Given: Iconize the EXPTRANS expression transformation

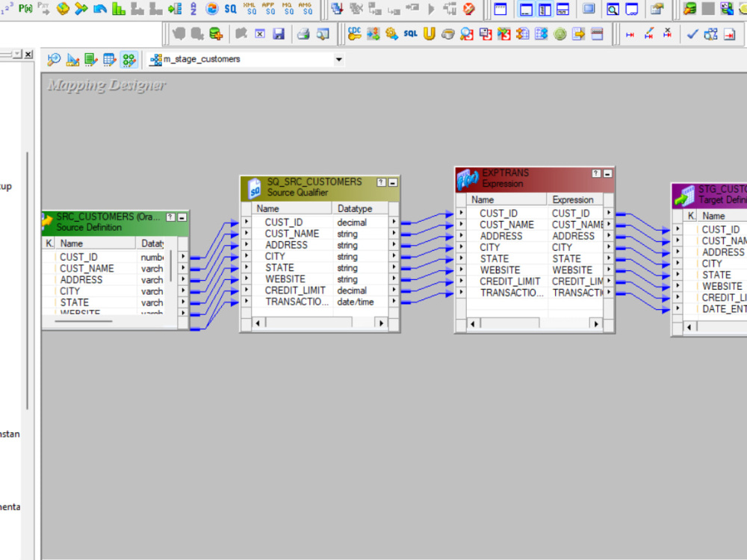Looking at the screenshot, I should click(607, 174).
